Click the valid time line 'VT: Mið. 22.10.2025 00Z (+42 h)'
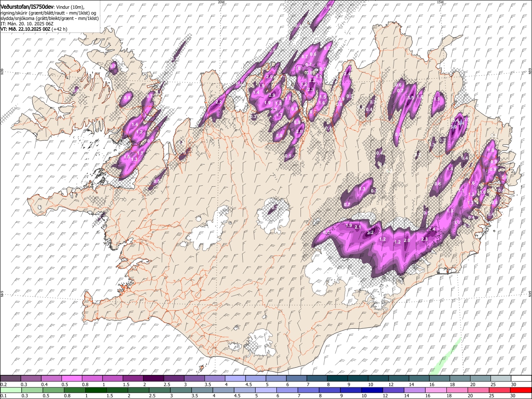The image size is (532, 399). click(x=34, y=29)
